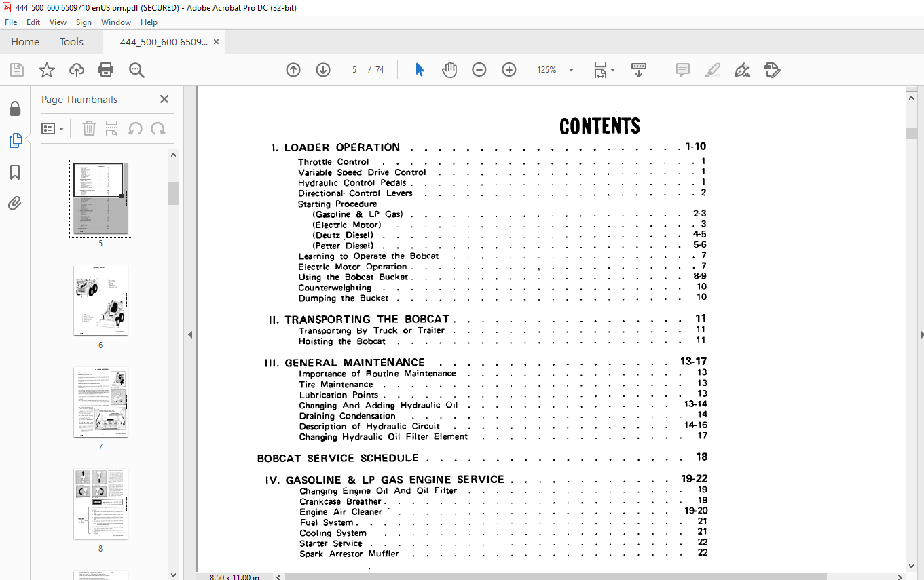Click 'II. TRANSPORTING THE BOBCAT' heading

pos(359,320)
